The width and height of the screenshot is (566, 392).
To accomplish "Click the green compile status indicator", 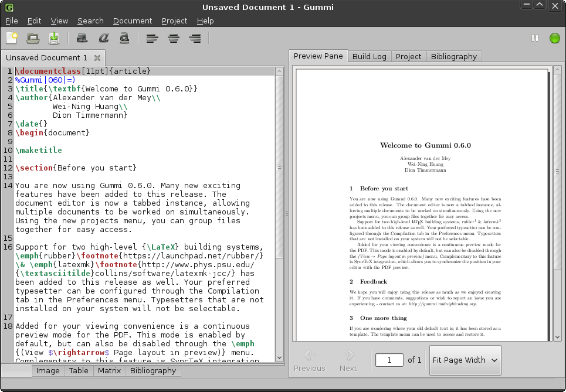I will point(554,38).
